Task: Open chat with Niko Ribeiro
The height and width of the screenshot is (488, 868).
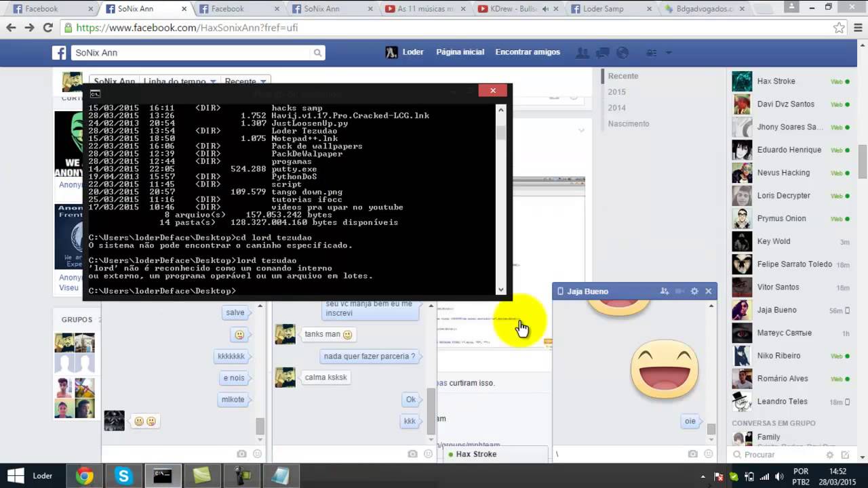Action: pos(791,356)
